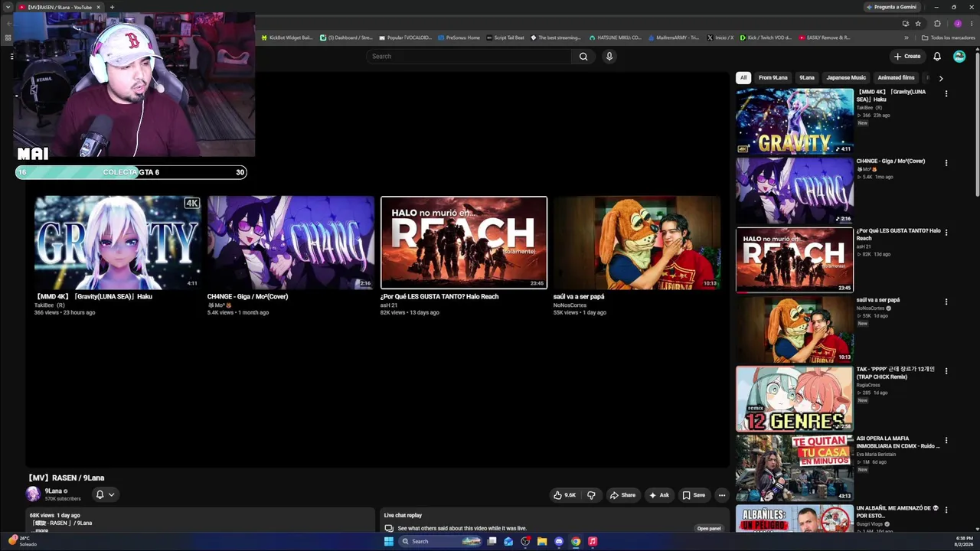
Task: Click the Pregunta a Gemini button
Action: [x=891, y=7]
